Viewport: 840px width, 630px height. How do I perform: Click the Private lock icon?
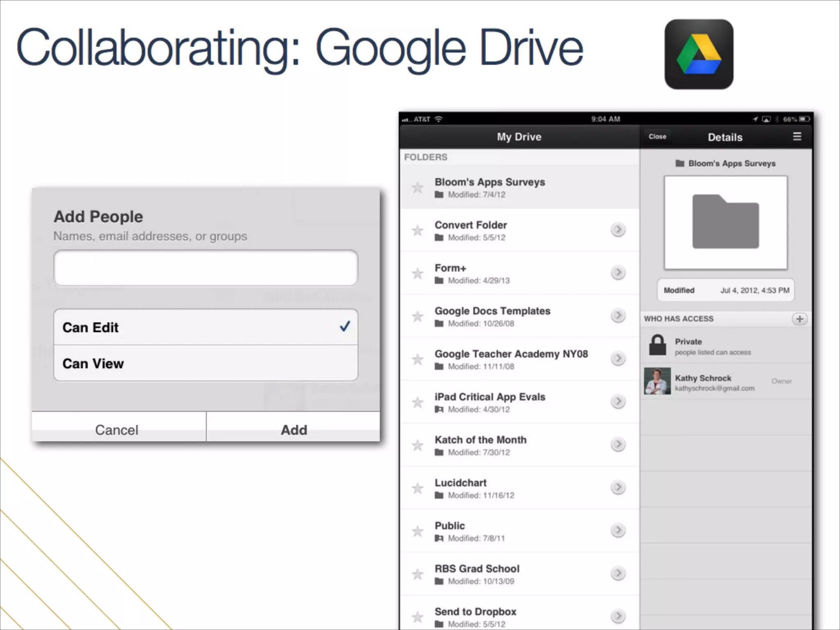657,345
